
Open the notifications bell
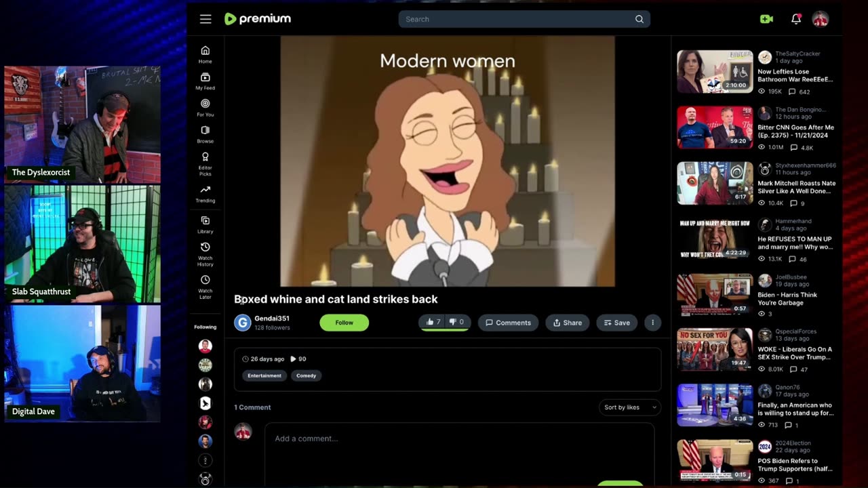point(796,19)
